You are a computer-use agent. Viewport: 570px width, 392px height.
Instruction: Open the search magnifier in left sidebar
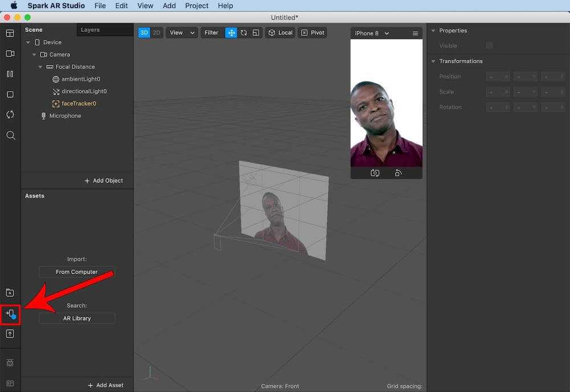pyautogui.click(x=10, y=136)
